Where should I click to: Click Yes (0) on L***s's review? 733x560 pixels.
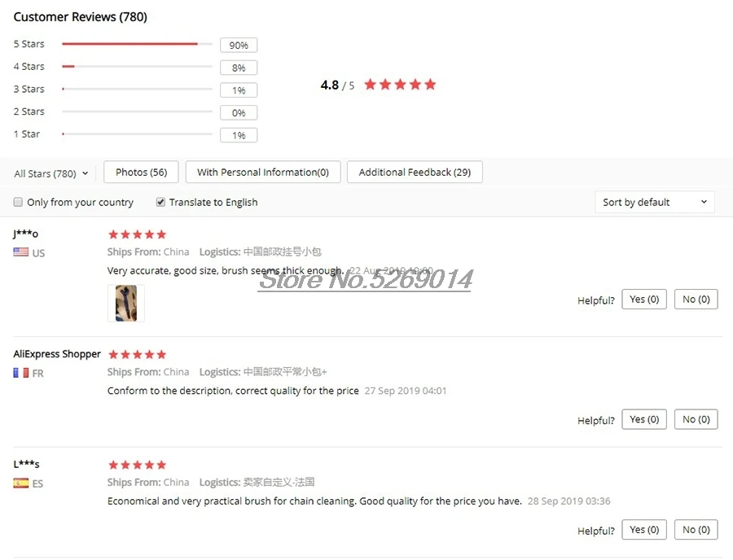pyautogui.click(x=643, y=529)
